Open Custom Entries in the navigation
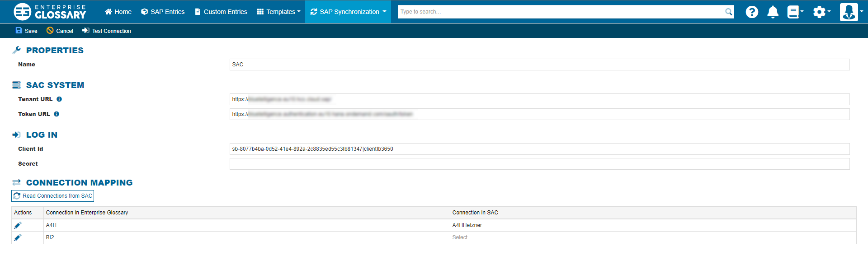The image size is (868, 260). (221, 12)
